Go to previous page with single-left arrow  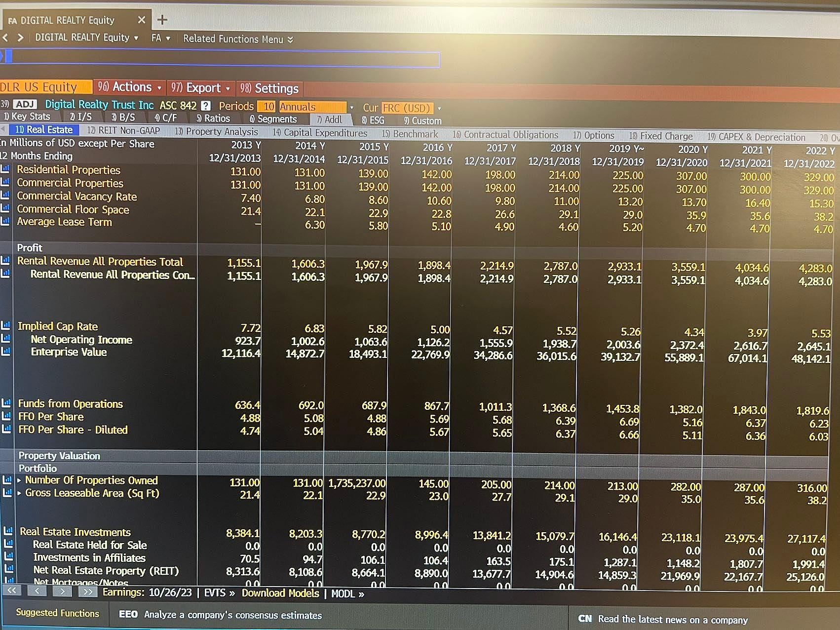click(x=38, y=591)
